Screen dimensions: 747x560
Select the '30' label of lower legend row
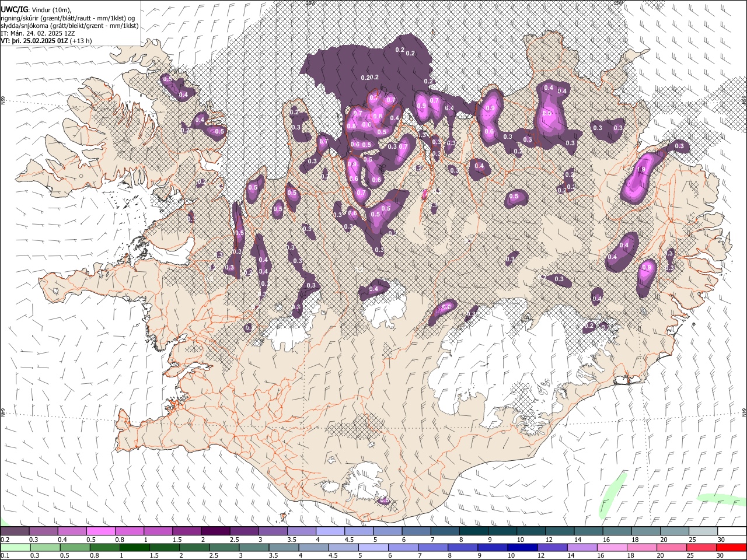click(x=721, y=555)
